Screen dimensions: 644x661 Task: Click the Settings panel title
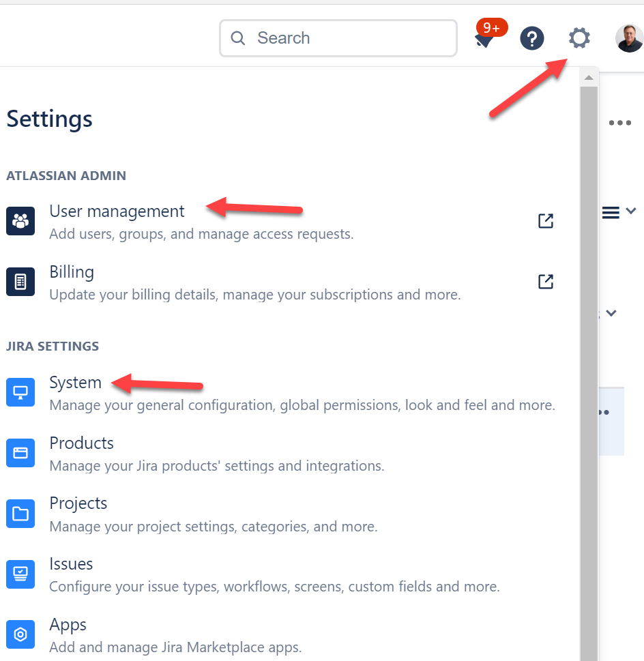point(49,119)
